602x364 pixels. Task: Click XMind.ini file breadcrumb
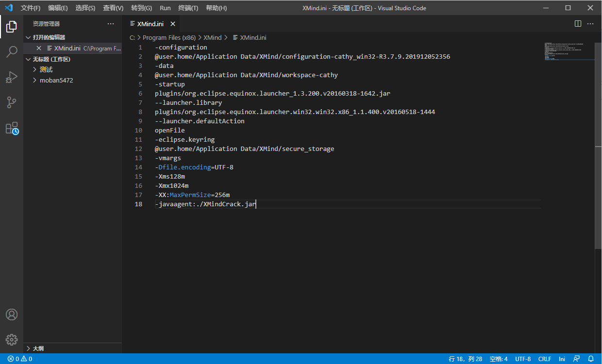pyautogui.click(x=250, y=37)
